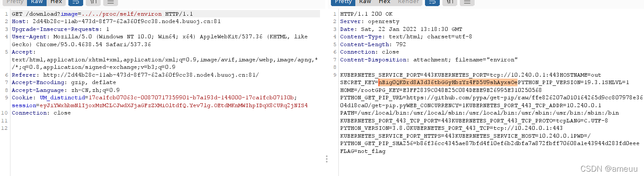Click the PYTHON_VERSION=3.8.0 line
The width and height of the screenshot is (644, 176).
[451, 129]
